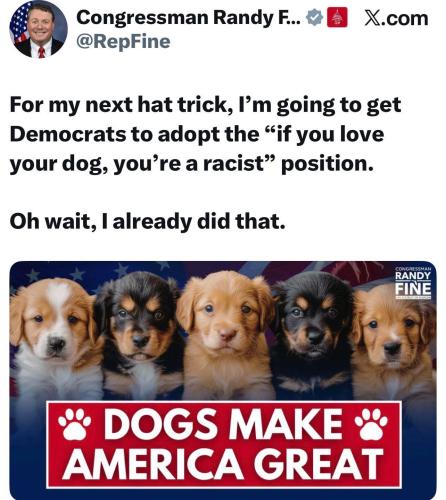The width and height of the screenshot is (446, 500).
Task: Click the leftmost white-and-tan puppy
Action: pyautogui.click(x=53, y=340)
